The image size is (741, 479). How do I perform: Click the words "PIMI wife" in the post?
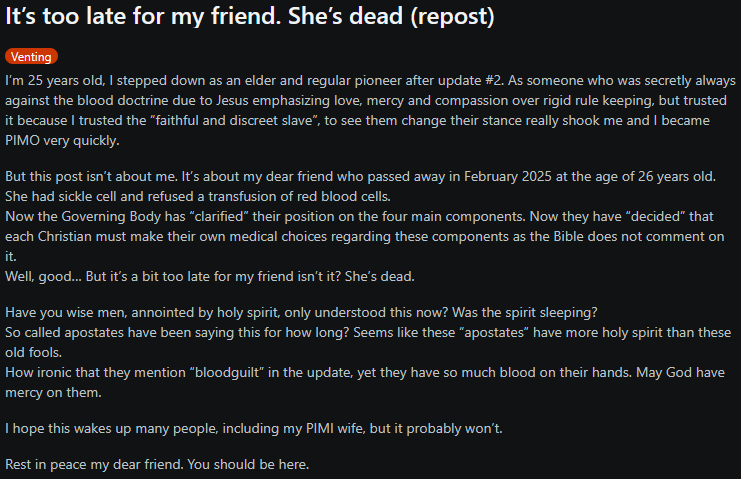(x=335, y=428)
